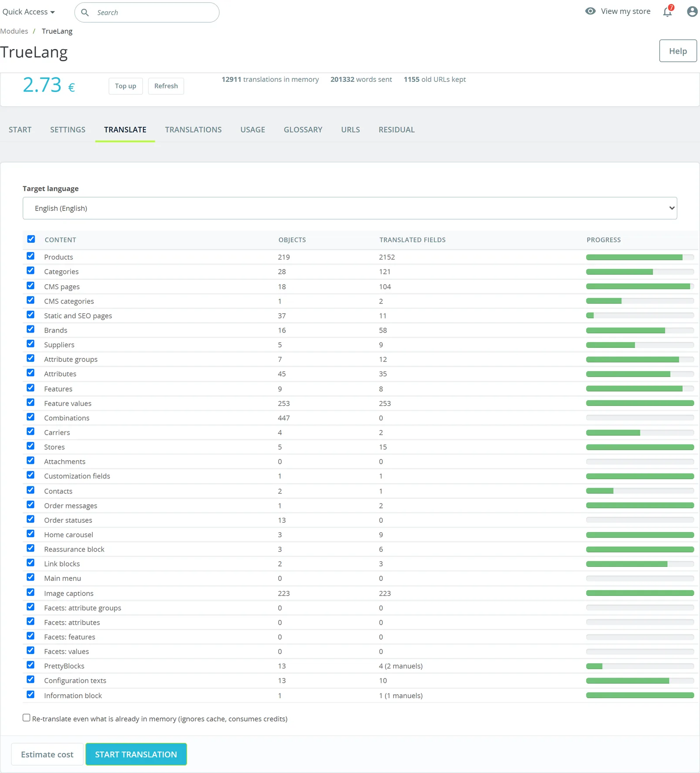Screen dimensions: 700x773
Task: Click the TRANSLATED FIELDS column header
Action: pyautogui.click(x=413, y=240)
